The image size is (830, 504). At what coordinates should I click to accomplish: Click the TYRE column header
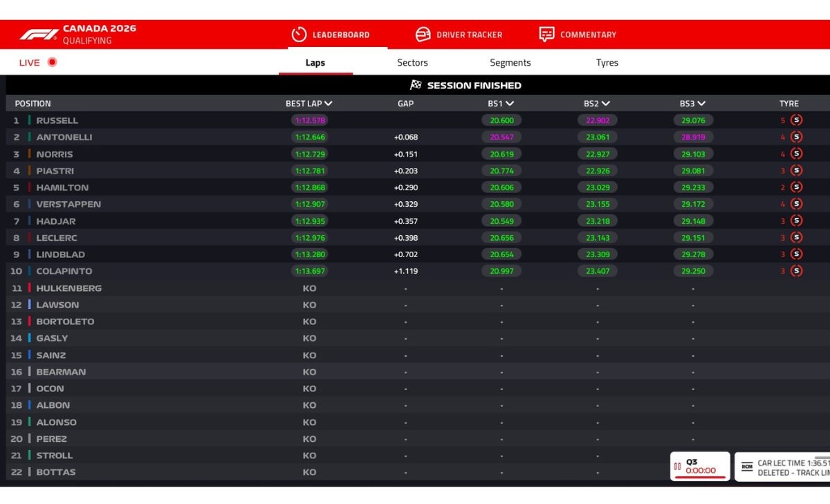(x=789, y=104)
